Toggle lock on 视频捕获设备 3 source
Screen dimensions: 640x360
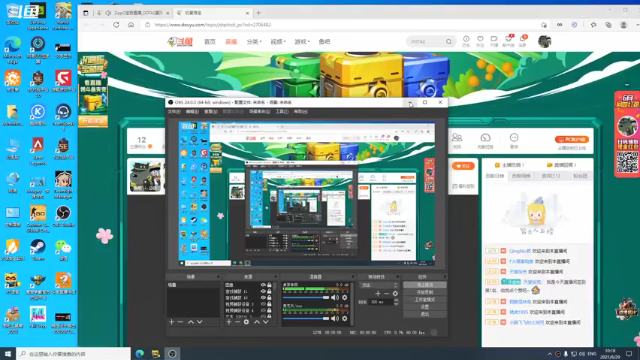pos(269,304)
